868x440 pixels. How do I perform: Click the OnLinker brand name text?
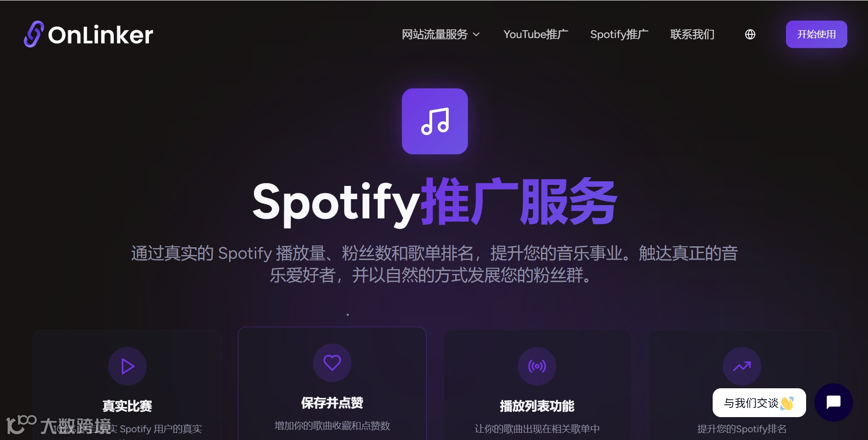[x=100, y=35]
